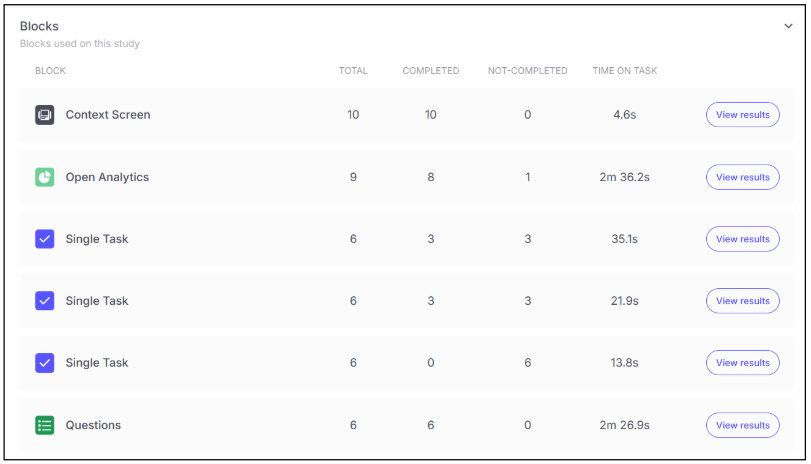Click the NOT-COMPLETED column header
The height and width of the screenshot is (464, 811).
click(527, 71)
